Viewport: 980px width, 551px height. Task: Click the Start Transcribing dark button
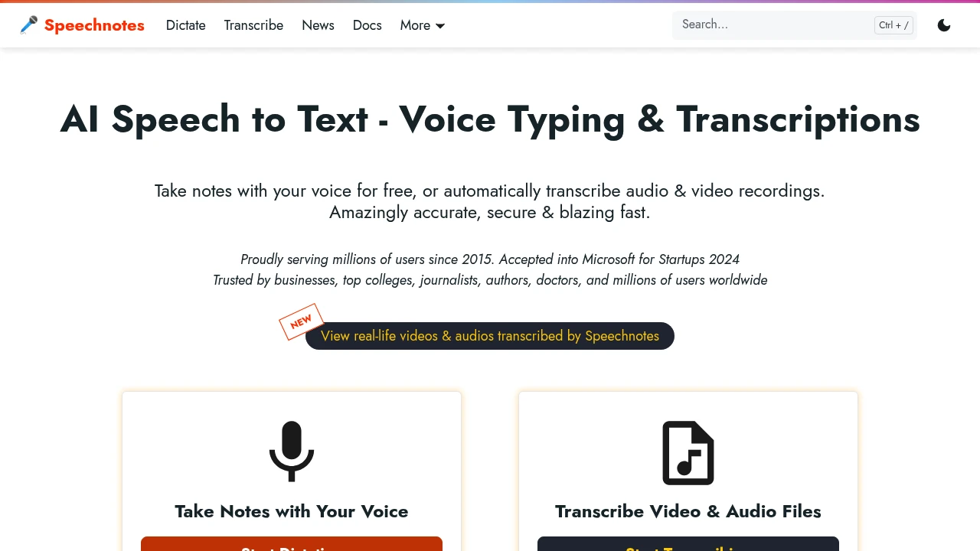688,544
